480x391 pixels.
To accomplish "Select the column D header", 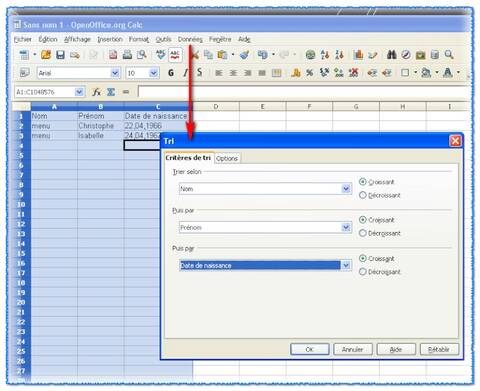I will (216, 107).
